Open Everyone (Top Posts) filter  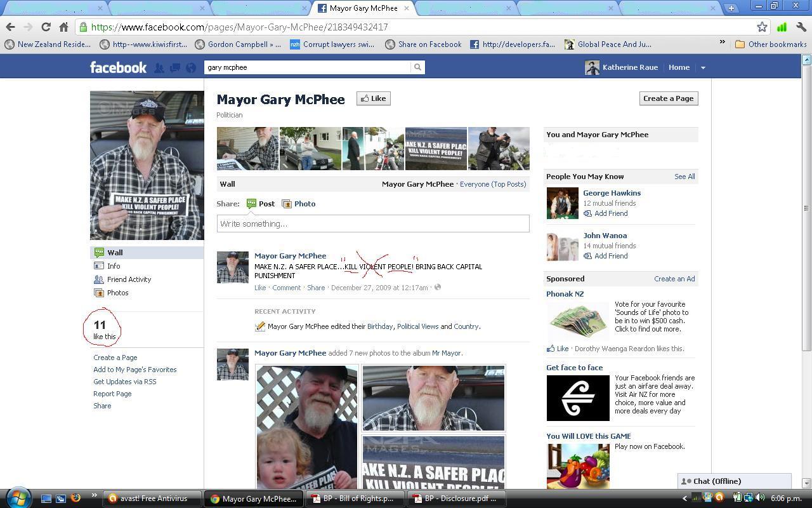coord(493,184)
